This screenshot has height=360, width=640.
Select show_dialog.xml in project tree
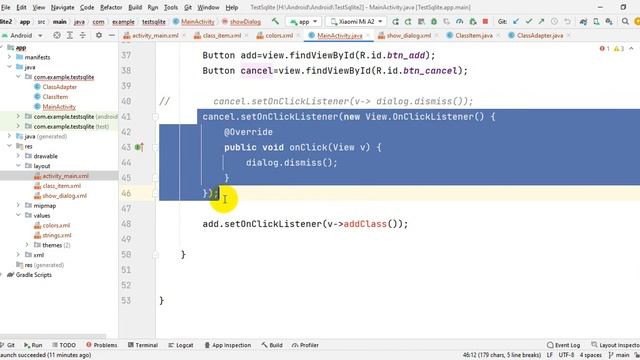[x=64, y=196]
